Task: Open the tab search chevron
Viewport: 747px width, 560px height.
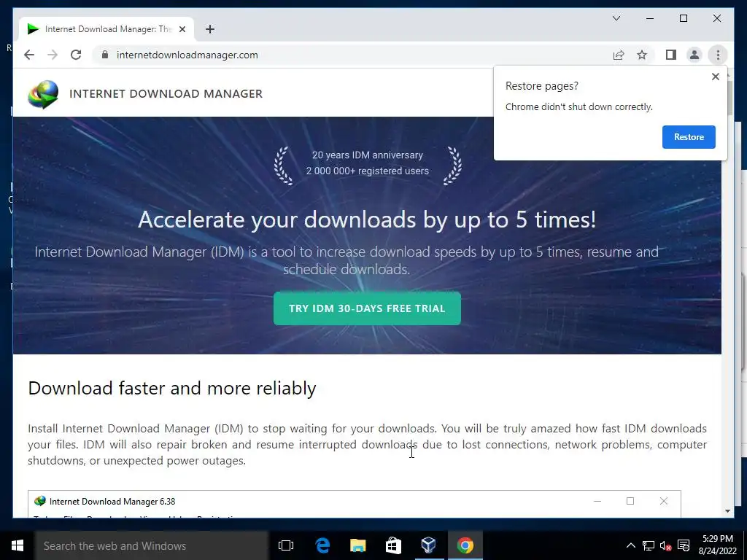Action: 616,18
